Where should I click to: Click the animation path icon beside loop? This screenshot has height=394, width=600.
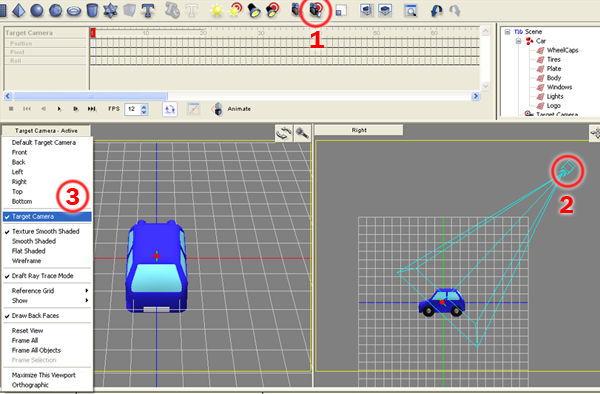tap(194, 109)
